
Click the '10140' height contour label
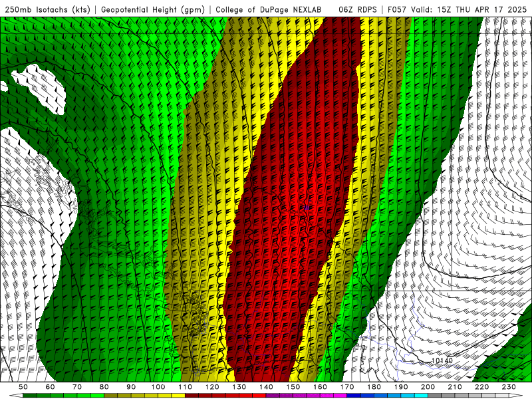pyautogui.click(x=442, y=360)
